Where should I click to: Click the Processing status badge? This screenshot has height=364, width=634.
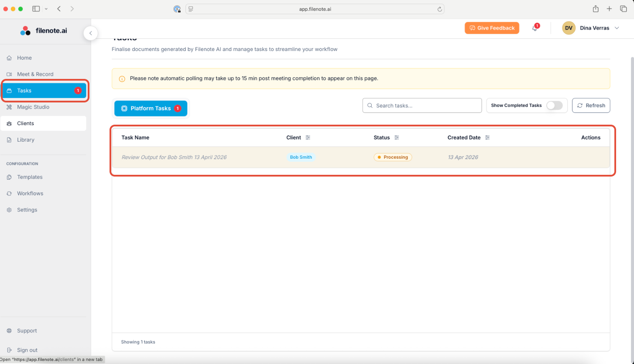coord(393,157)
